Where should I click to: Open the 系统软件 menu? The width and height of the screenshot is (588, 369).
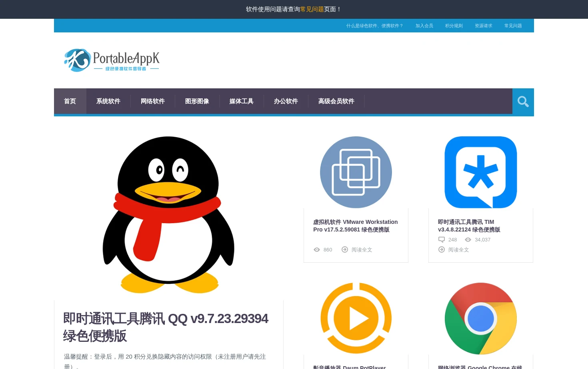coord(108,101)
